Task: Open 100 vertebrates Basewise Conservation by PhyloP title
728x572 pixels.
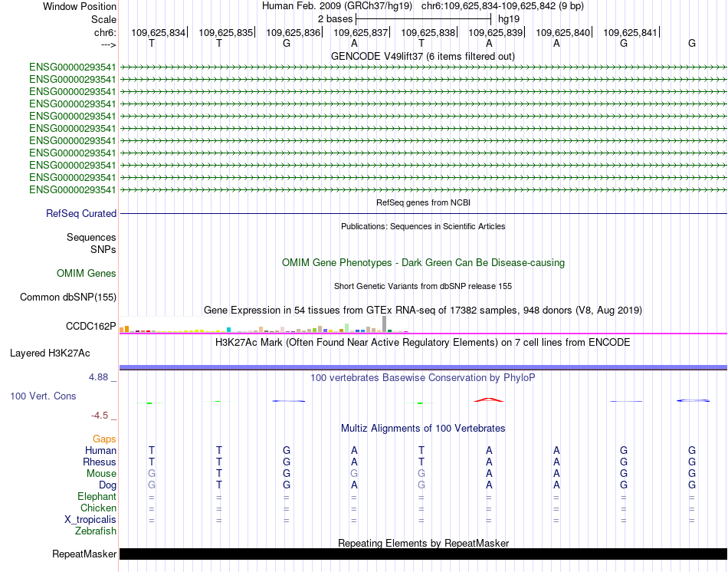Action: pyautogui.click(x=423, y=378)
